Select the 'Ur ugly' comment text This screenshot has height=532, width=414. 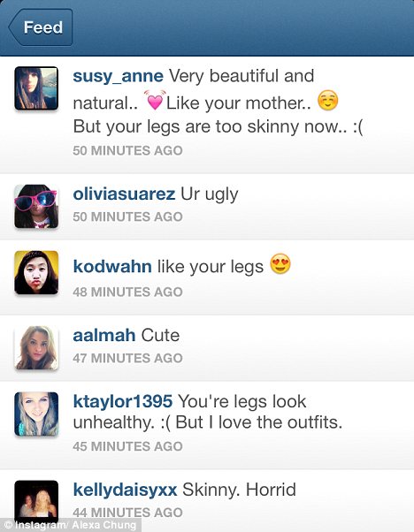[x=210, y=194]
